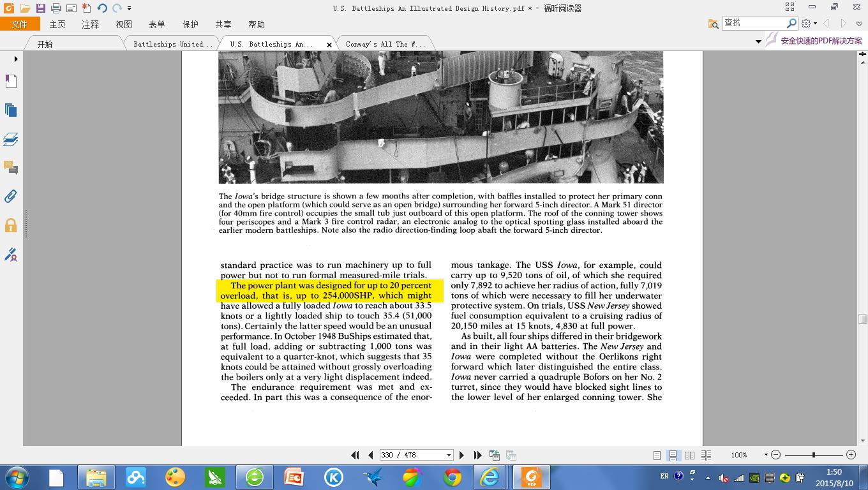
Task: Open the security padlock panel
Action: [x=11, y=225]
